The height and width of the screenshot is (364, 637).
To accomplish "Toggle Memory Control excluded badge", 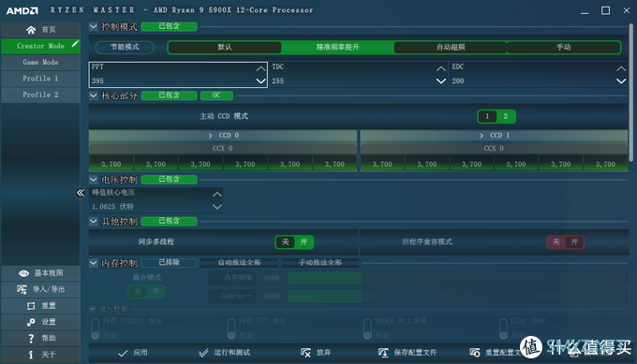I will pos(169,263).
